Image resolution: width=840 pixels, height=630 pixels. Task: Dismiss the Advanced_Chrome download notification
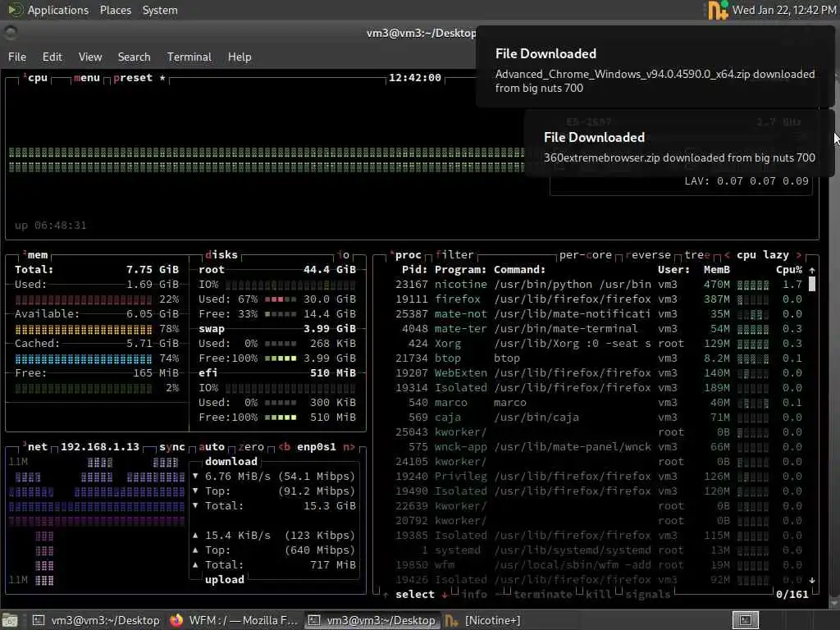tap(655, 67)
